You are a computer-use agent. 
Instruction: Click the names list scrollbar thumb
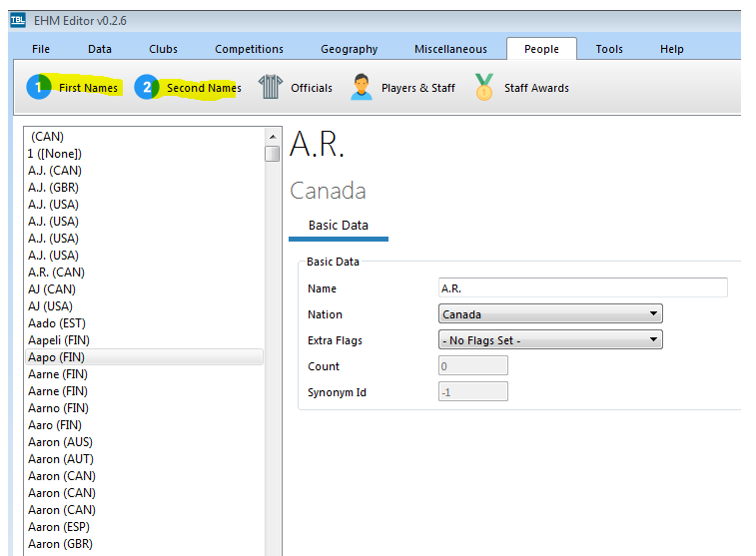pos(273,154)
